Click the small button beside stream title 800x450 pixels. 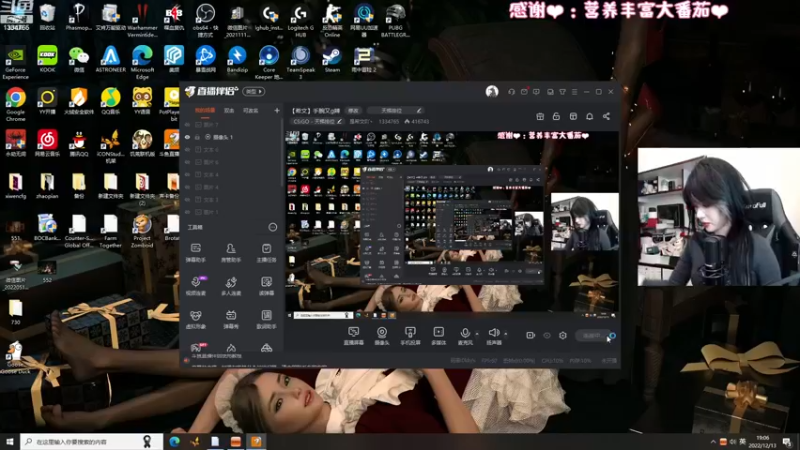click(x=353, y=111)
